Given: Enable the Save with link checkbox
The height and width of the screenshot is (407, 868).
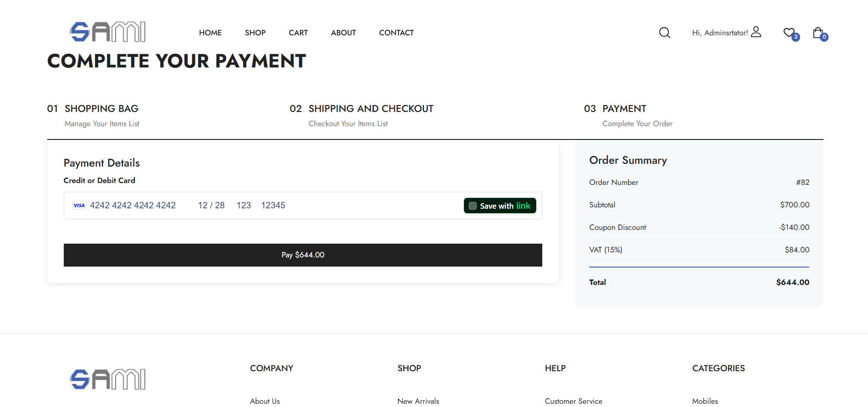Looking at the screenshot, I should 473,206.
